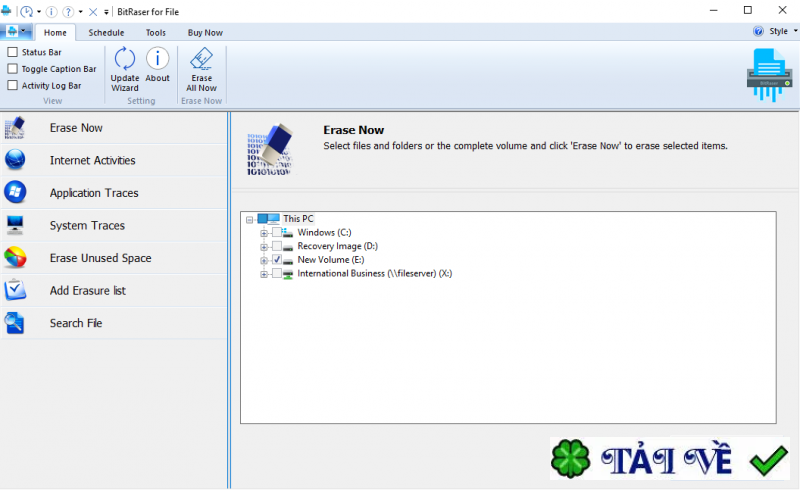The height and width of the screenshot is (490, 800).
Task: Click the network drive (X:) icon
Action: 287,274
